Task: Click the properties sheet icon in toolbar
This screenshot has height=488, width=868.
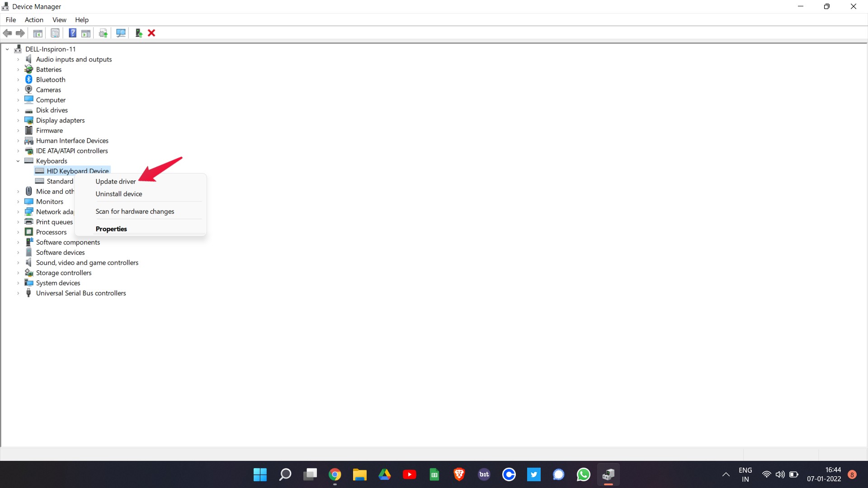Action: coord(54,33)
